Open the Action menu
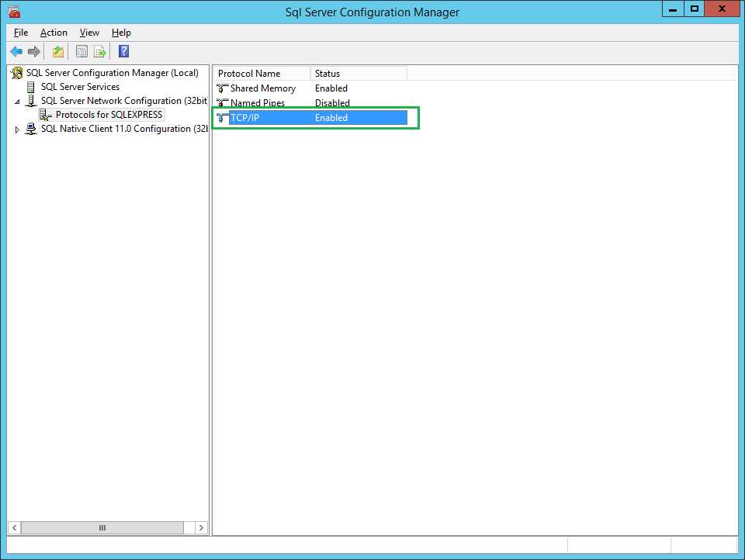This screenshot has width=745, height=560. click(x=54, y=33)
